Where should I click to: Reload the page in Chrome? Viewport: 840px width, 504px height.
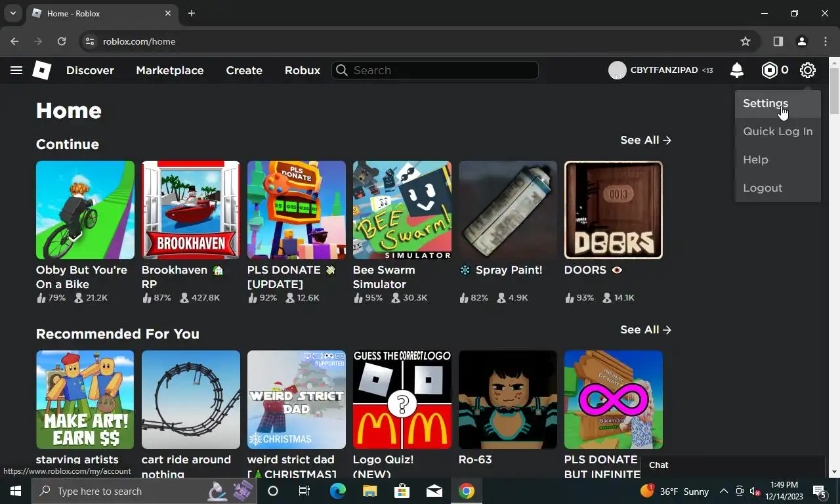tap(62, 41)
